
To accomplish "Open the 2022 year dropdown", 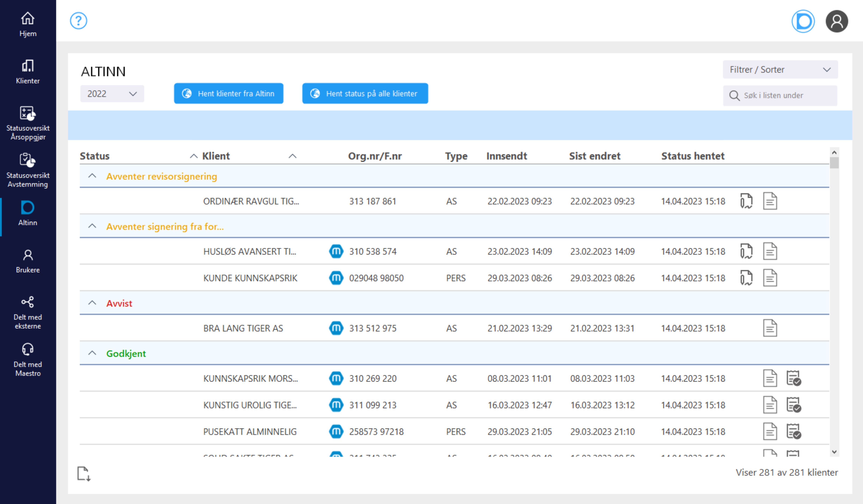I will tap(112, 93).
